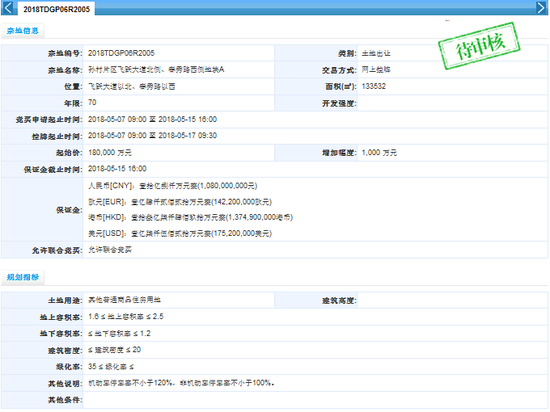Viewport: 550px width, 412px height.
Task: Click the 地上容积率 range value
Action: point(126,317)
